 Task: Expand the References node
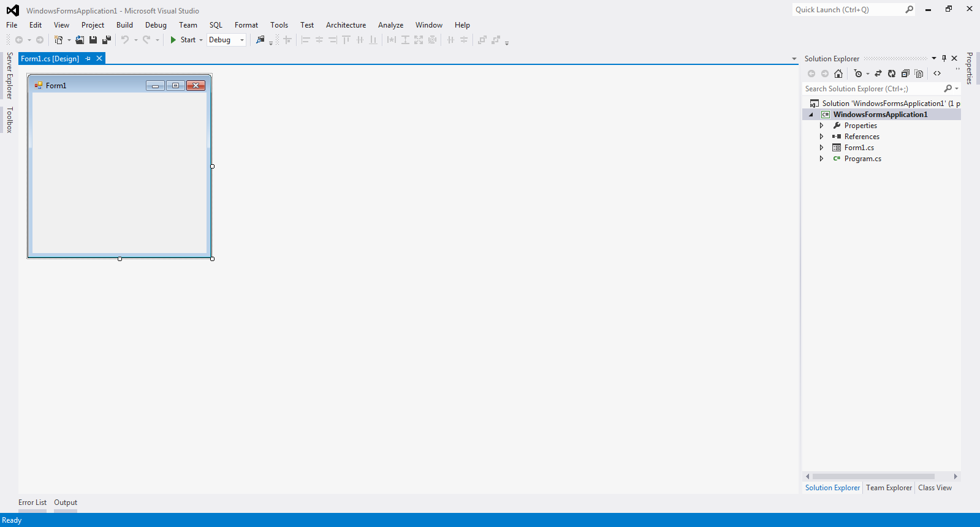pyautogui.click(x=821, y=137)
